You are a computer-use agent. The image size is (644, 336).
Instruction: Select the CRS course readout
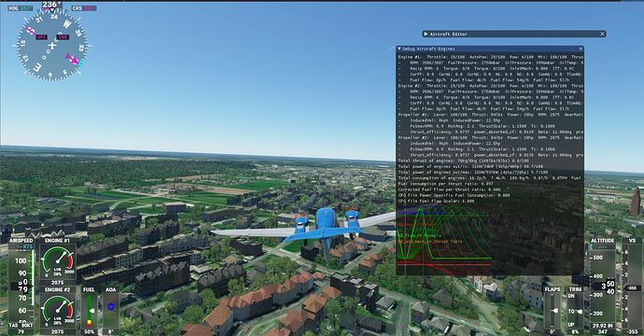coord(84,7)
